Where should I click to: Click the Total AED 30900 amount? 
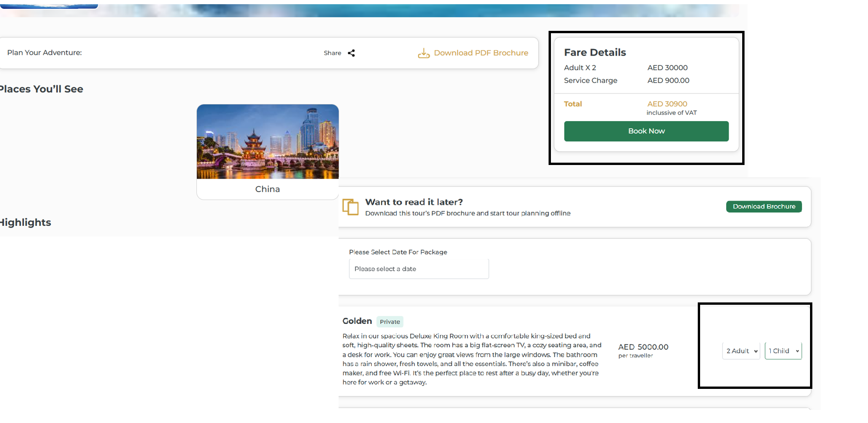pos(667,104)
